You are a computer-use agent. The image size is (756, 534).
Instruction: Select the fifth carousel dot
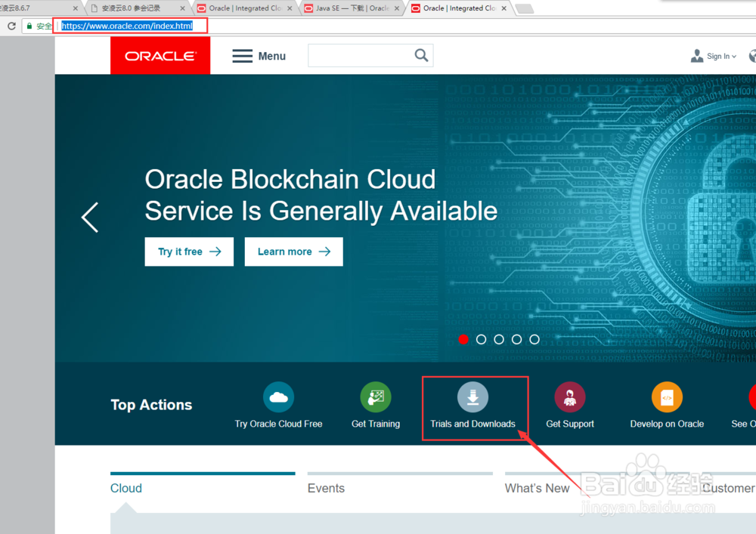pyautogui.click(x=534, y=339)
